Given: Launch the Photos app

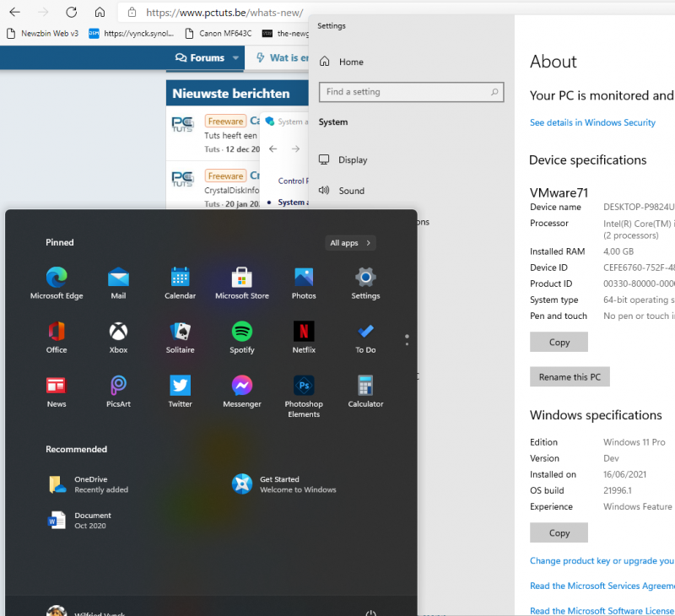Looking at the screenshot, I should (x=304, y=283).
